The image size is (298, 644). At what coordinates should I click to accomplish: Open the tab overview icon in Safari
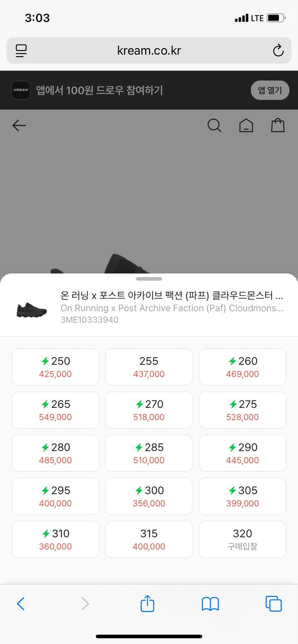coord(273,603)
